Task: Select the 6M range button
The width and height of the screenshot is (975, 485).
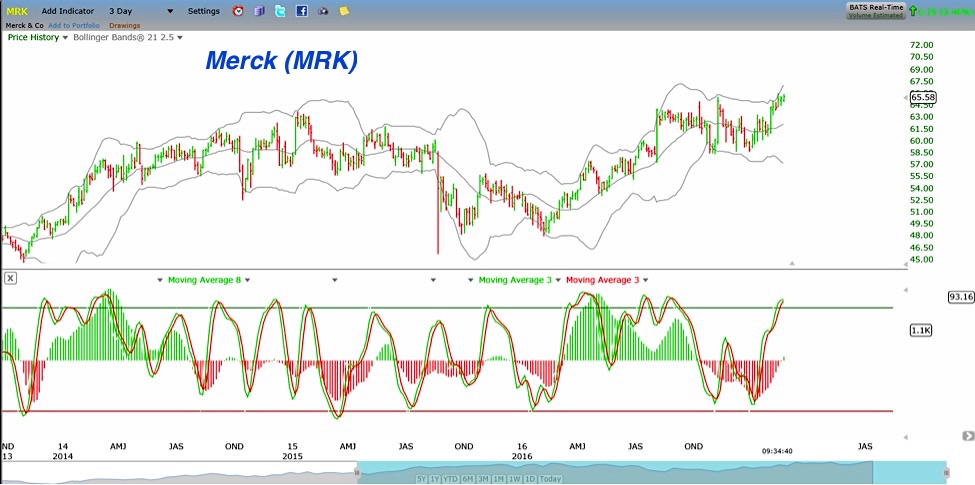Action: click(468, 479)
